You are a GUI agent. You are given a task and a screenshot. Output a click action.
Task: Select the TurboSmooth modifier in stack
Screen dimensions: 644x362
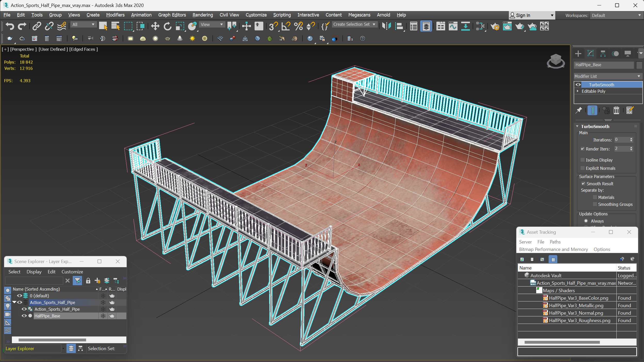[603, 85]
